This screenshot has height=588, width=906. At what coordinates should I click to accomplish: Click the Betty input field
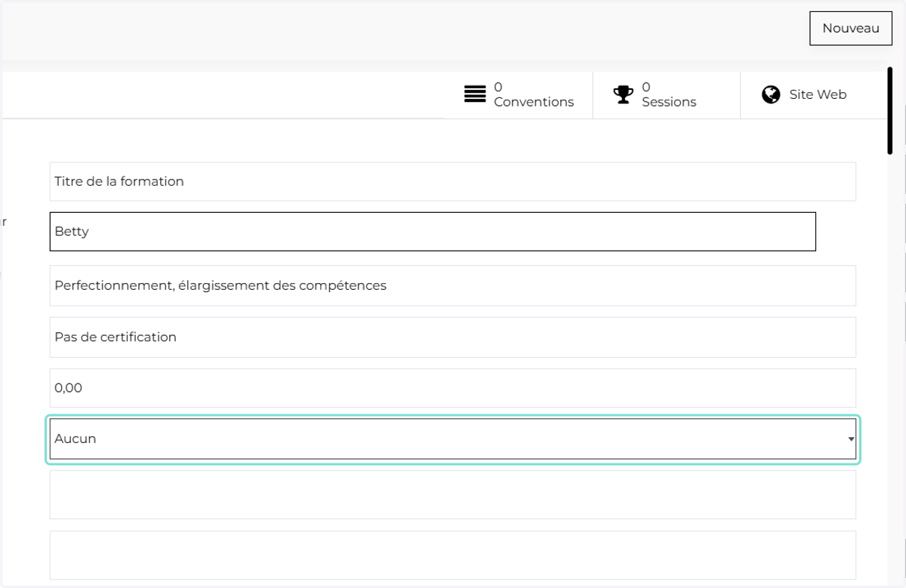point(433,232)
